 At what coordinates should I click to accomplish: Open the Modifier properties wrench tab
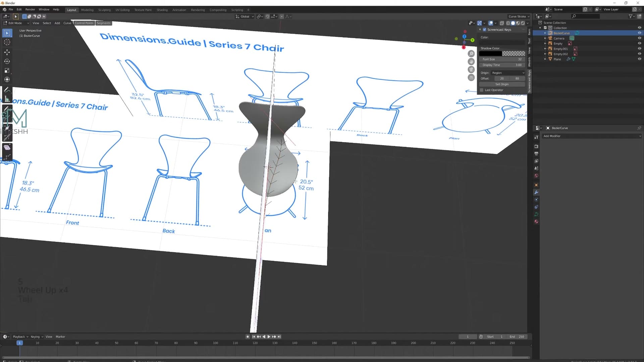point(536,192)
